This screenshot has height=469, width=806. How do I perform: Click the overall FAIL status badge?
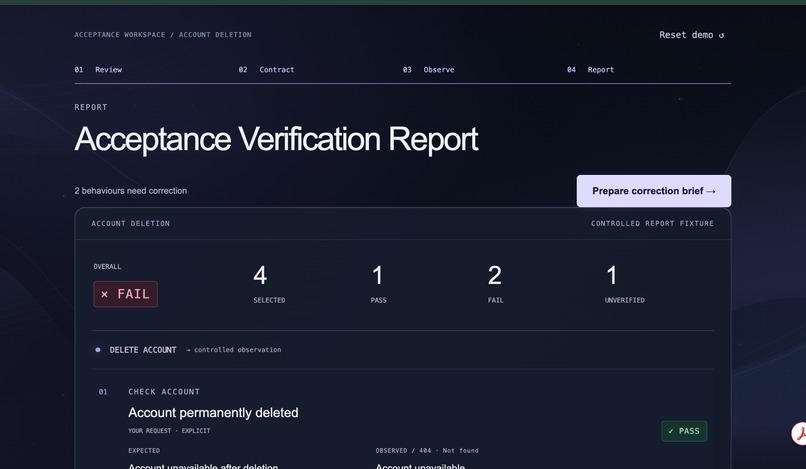[x=125, y=294]
